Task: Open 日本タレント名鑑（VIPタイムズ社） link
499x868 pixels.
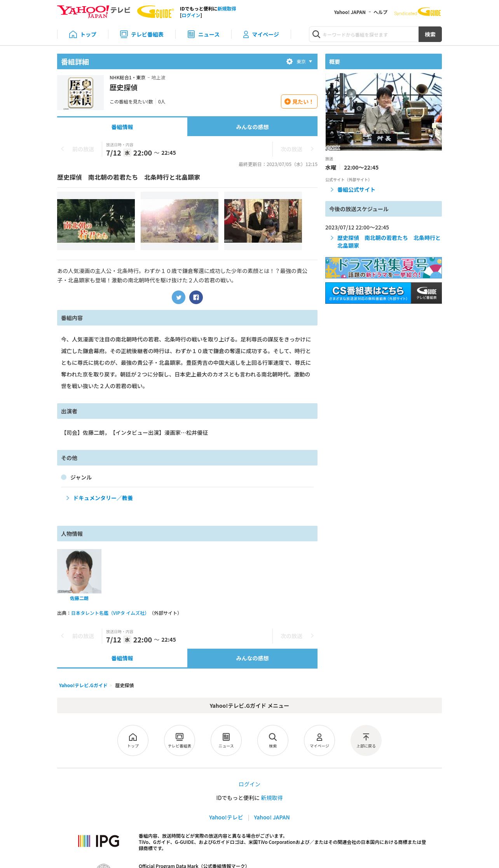Action: (x=109, y=613)
